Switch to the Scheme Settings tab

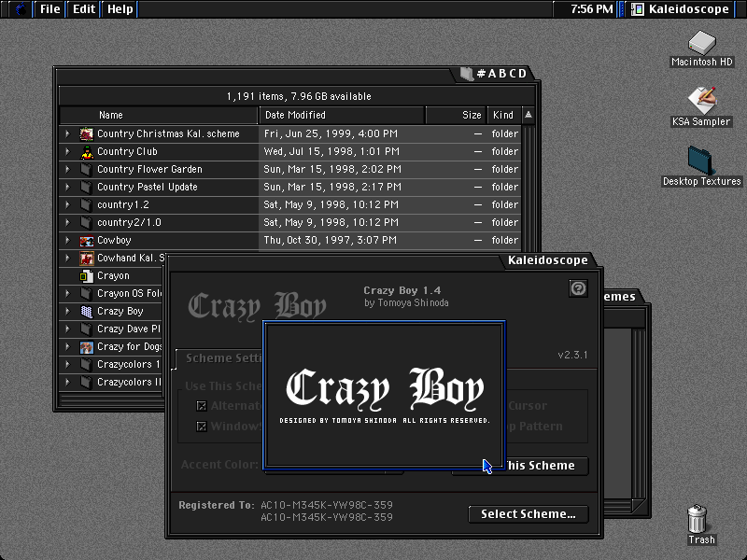coord(220,358)
